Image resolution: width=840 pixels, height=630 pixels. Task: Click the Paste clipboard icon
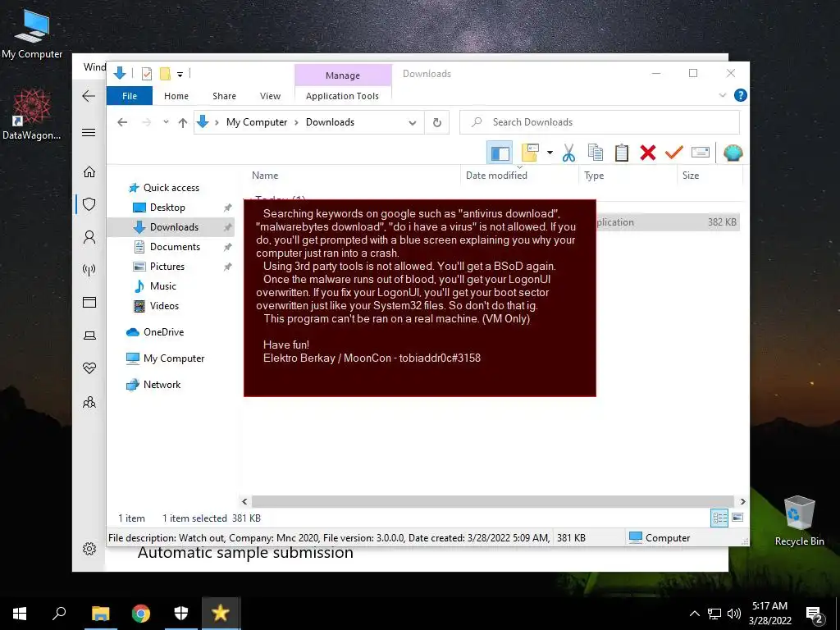(622, 153)
